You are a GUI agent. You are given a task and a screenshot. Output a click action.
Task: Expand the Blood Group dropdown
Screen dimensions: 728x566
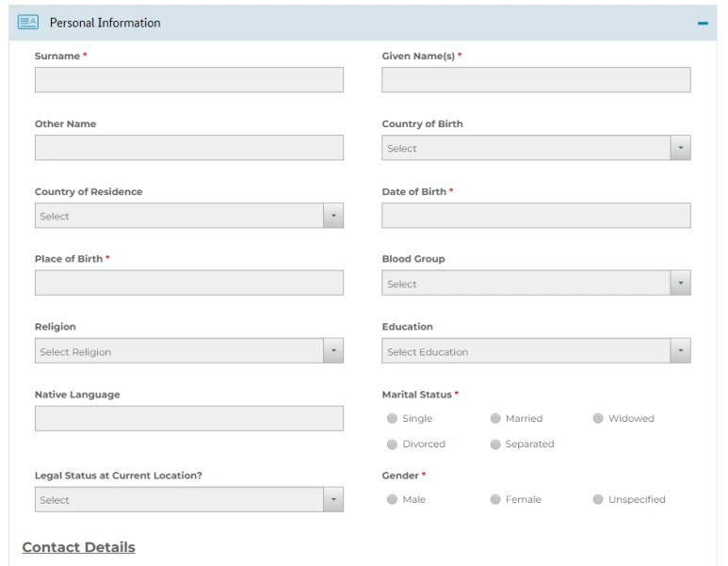pyautogui.click(x=536, y=283)
